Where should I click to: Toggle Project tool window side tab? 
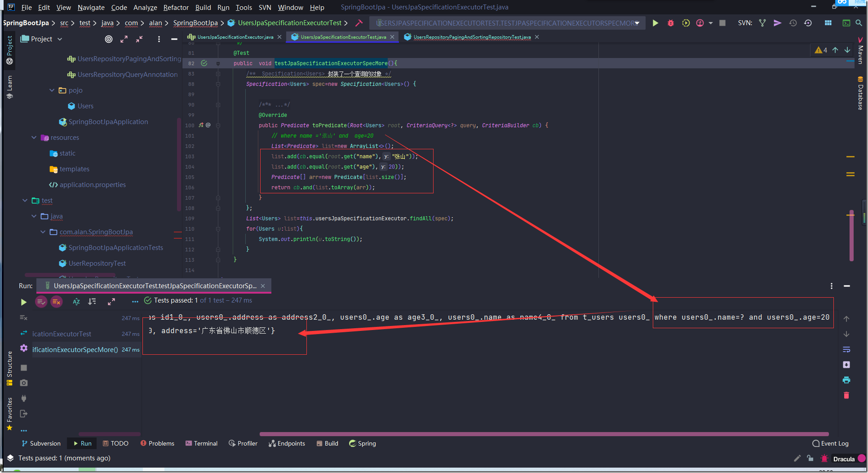tap(9, 50)
